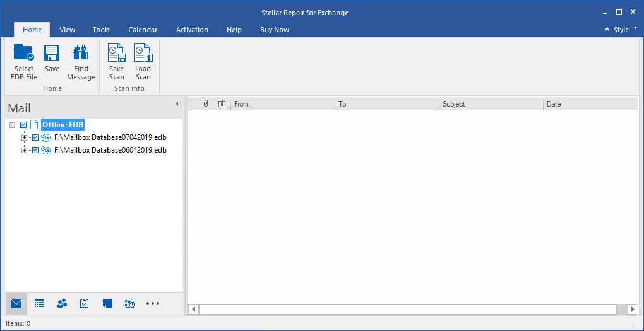Toggle checkbox for Mailbox Database07042019.edb
Screen dimensions: 644x331
(x=35, y=137)
